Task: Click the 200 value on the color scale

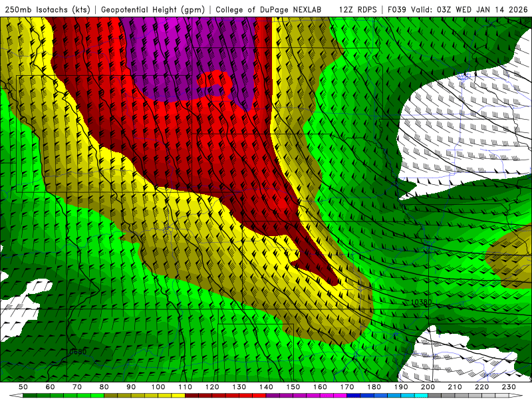Action: point(428,387)
